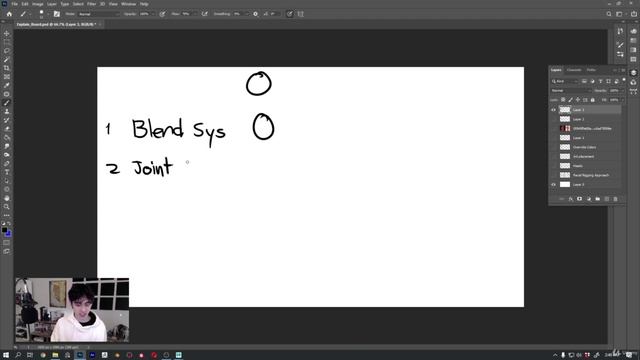The image size is (640, 360).
Task: Open the Filter menu
Action: point(91,4)
